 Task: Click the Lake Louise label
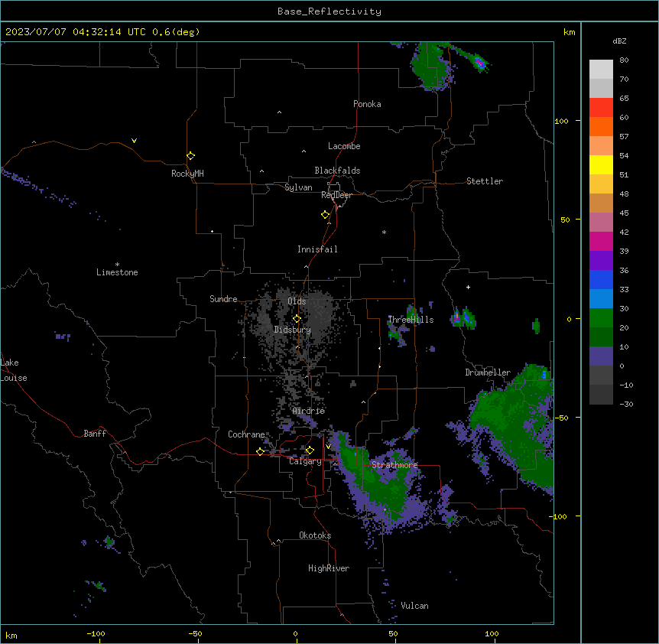pyautogui.click(x=14, y=370)
